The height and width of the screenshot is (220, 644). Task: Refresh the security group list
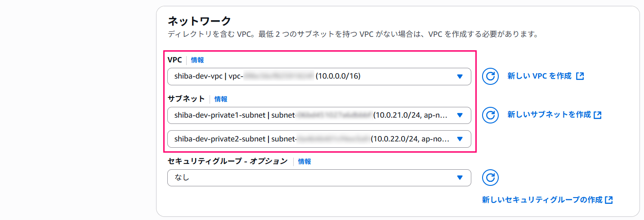coord(490,177)
